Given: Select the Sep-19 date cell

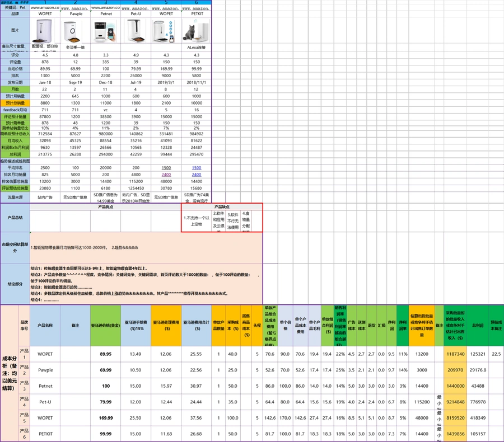Looking at the screenshot, I should coord(75,83).
